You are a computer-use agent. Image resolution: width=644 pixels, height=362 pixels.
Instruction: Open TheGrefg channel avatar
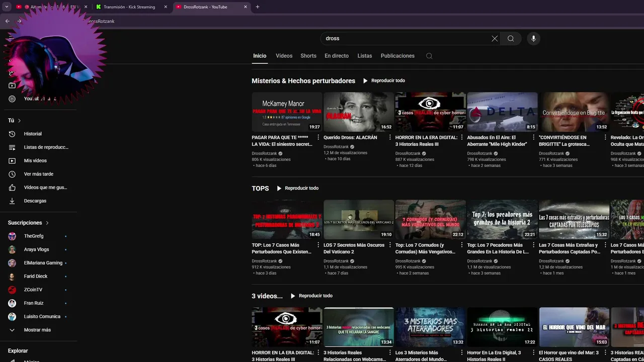pyautogui.click(x=12, y=236)
